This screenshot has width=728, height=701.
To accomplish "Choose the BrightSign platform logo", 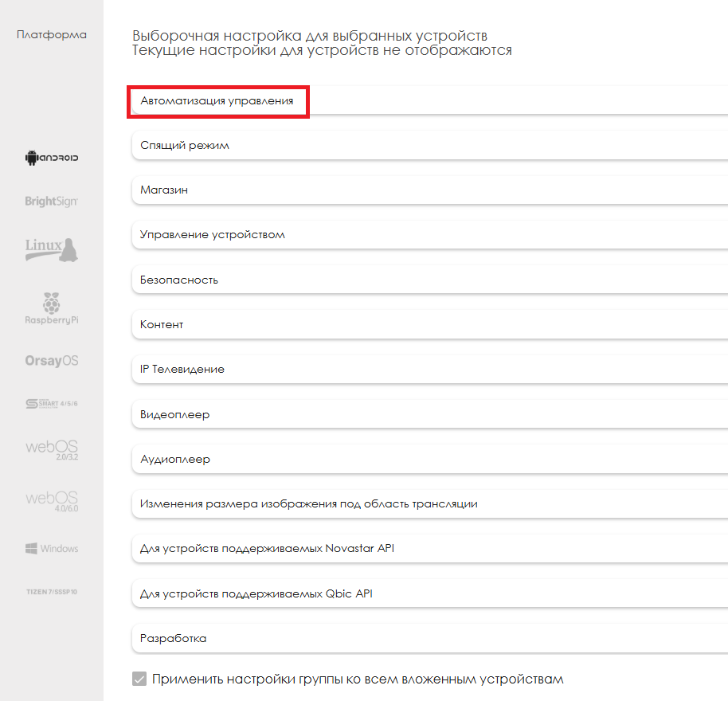I will [x=52, y=202].
